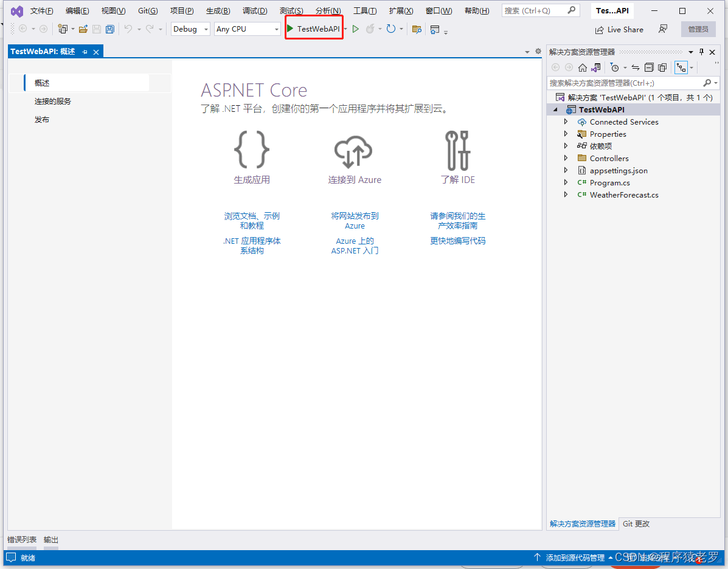
Task: Open the document tab settings gear
Action: pyautogui.click(x=538, y=52)
